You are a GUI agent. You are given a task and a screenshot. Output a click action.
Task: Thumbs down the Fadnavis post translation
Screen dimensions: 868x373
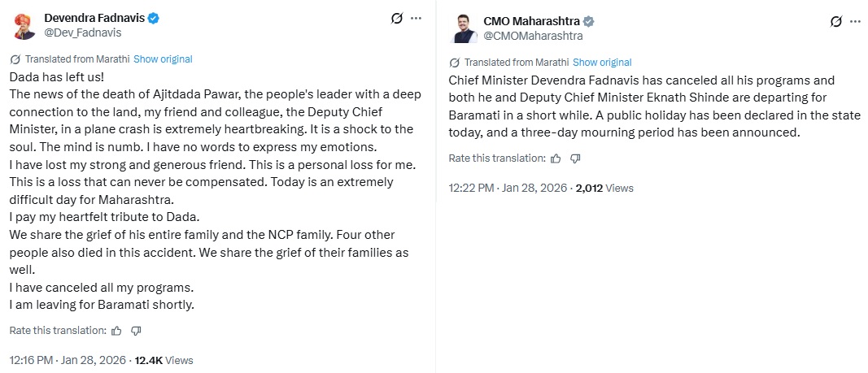(136, 331)
